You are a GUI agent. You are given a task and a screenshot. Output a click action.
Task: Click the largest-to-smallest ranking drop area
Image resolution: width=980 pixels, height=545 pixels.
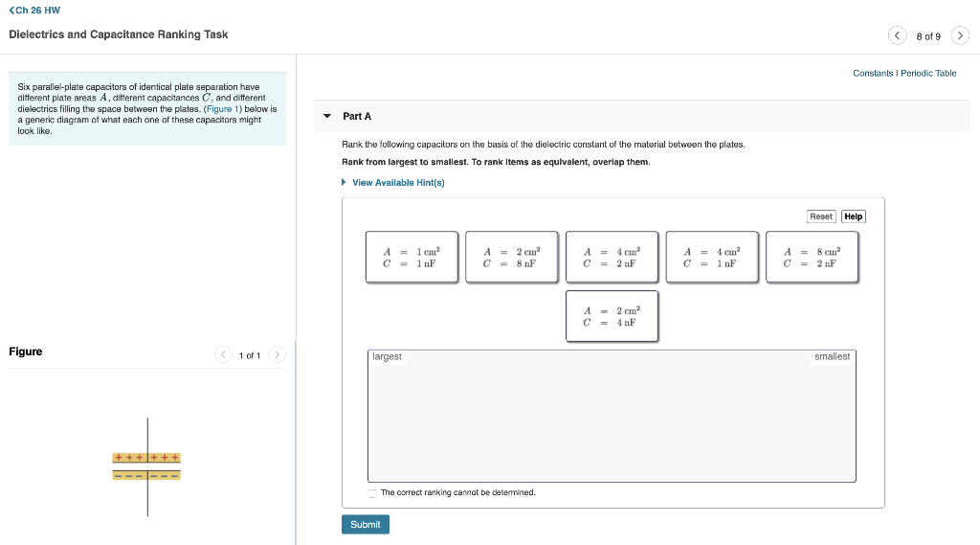click(x=612, y=416)
